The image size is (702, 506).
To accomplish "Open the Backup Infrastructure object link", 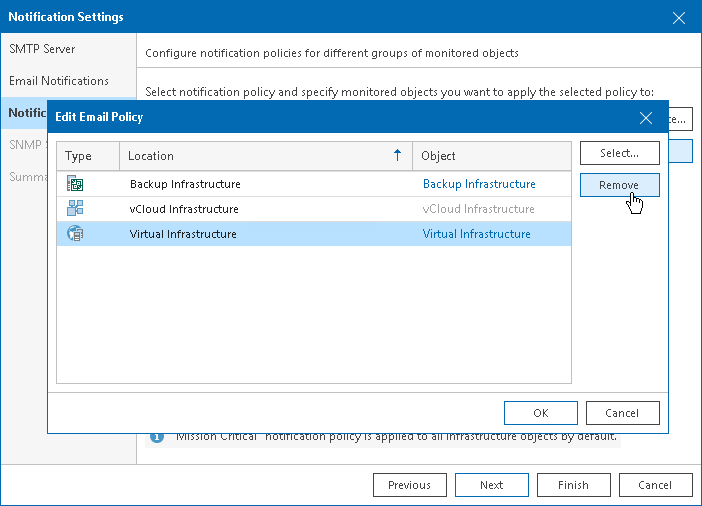I will pos(479,184).
